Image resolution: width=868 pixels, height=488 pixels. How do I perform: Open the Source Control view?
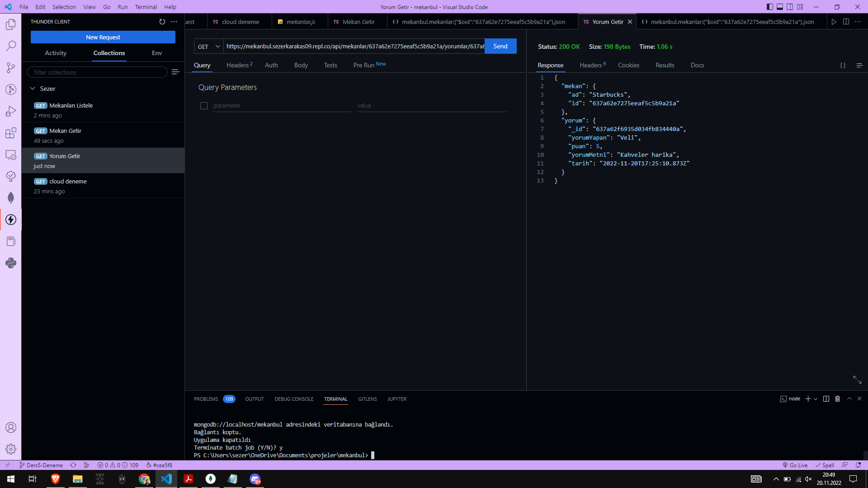click(x=11, y=68)
